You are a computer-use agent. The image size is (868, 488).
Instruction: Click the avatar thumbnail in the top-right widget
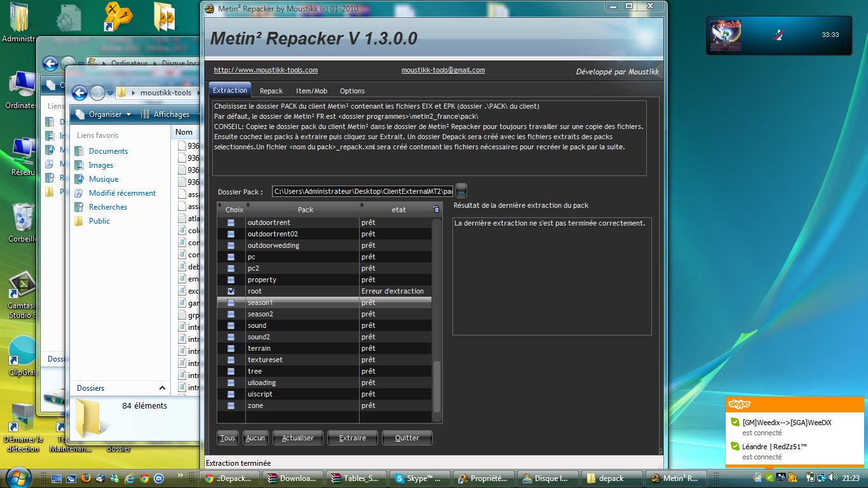click(725, 35)
